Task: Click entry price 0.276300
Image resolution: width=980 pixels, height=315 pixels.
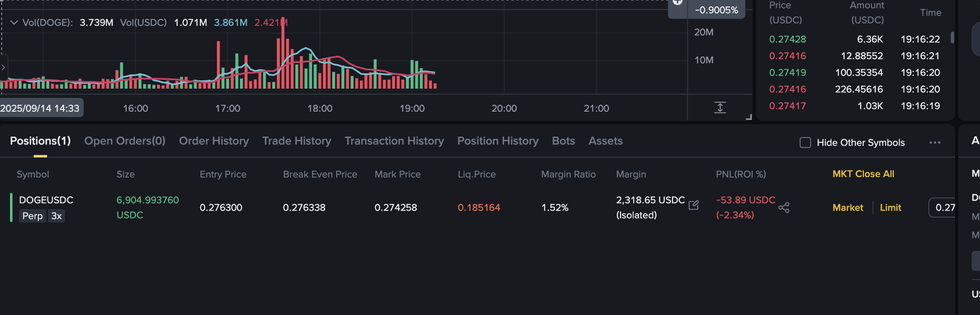Action: 221,207
